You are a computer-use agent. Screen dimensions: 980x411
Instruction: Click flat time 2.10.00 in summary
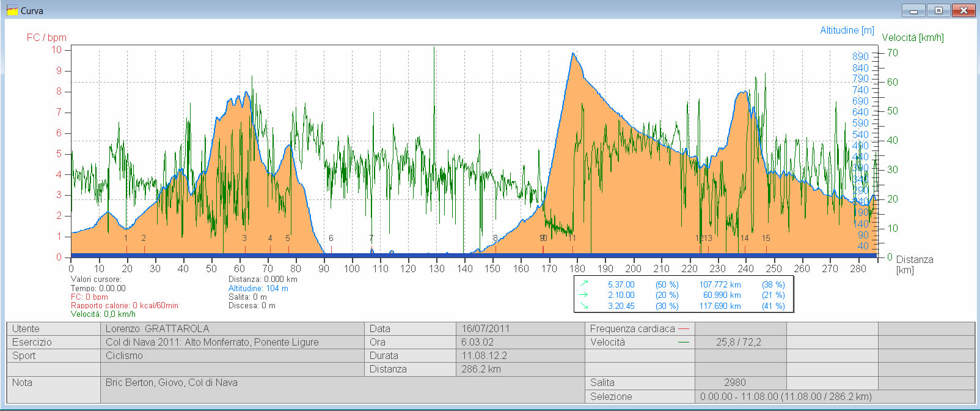point(621,295)
